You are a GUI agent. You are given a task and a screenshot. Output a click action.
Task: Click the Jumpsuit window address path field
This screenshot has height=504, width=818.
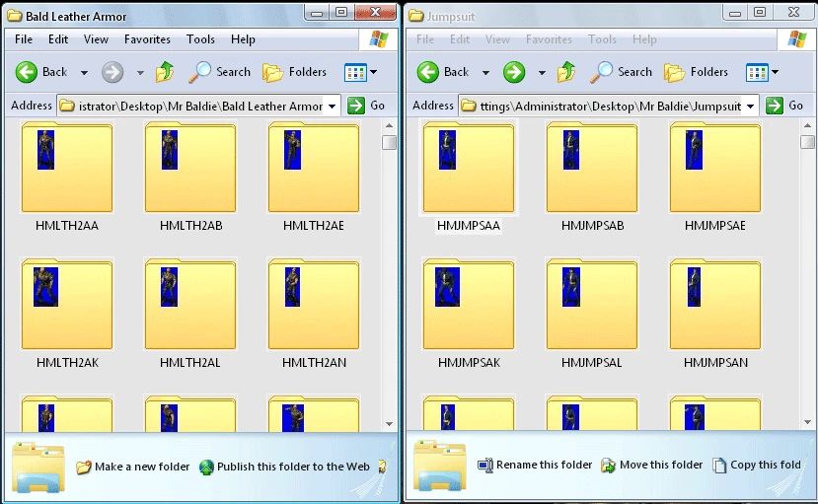(608, 106)
